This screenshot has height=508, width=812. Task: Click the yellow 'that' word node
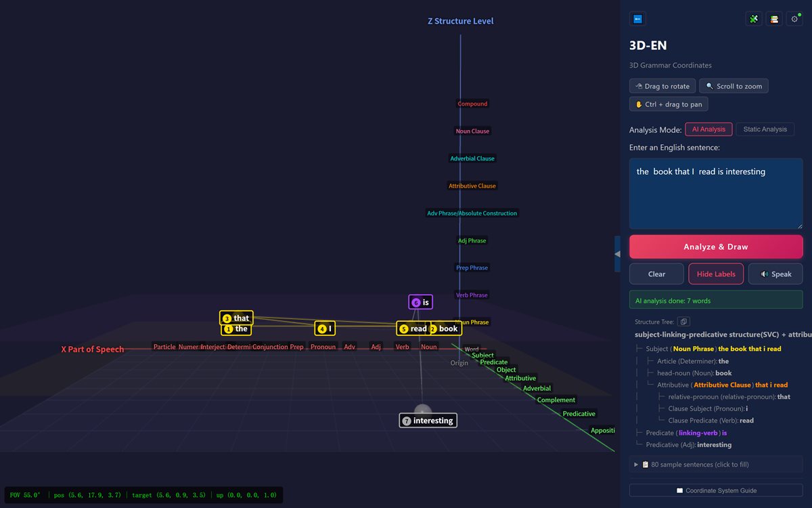[x=236, y=318]
